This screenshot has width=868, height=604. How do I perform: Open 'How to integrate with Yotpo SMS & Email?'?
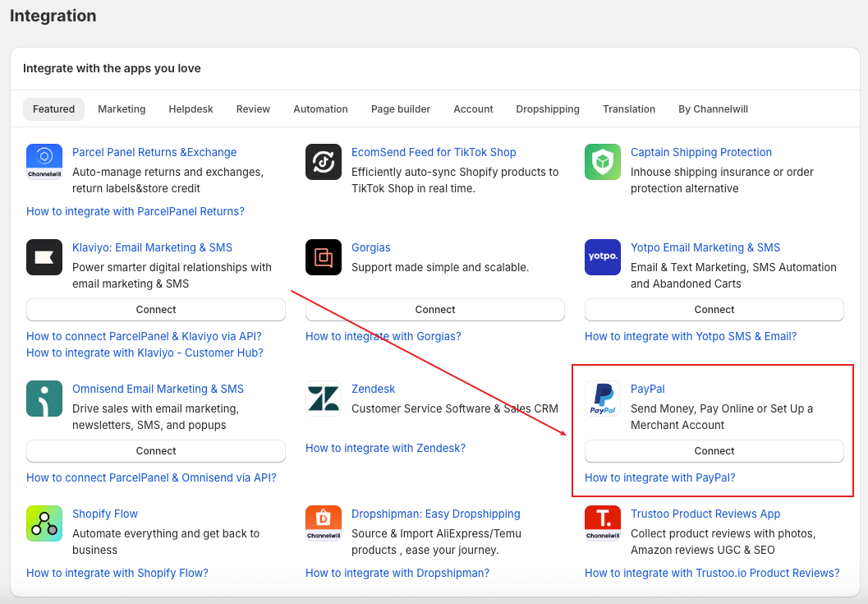[x=691, y=336]
